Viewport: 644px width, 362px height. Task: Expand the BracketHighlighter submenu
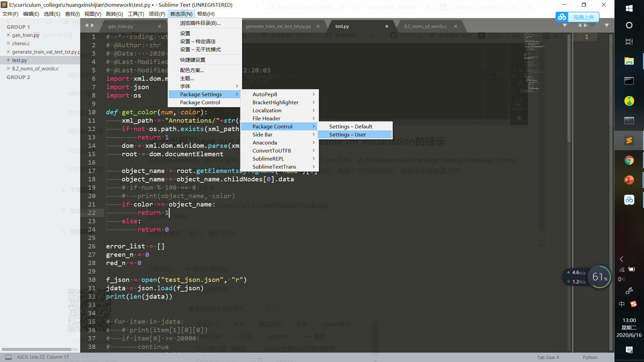279,102
